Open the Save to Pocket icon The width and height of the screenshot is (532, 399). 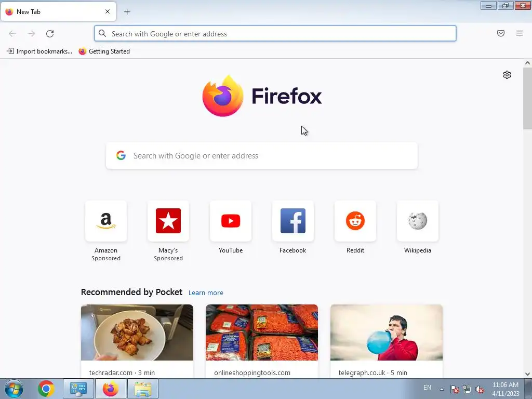point(501,33)
